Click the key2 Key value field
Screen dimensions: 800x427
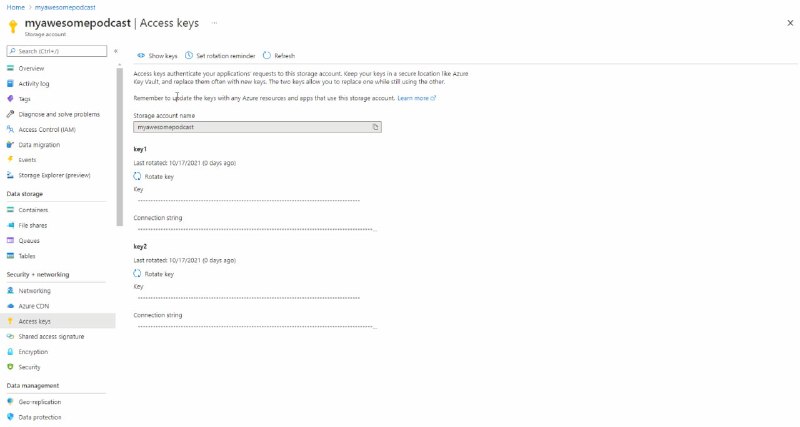(x=248, y=297)
